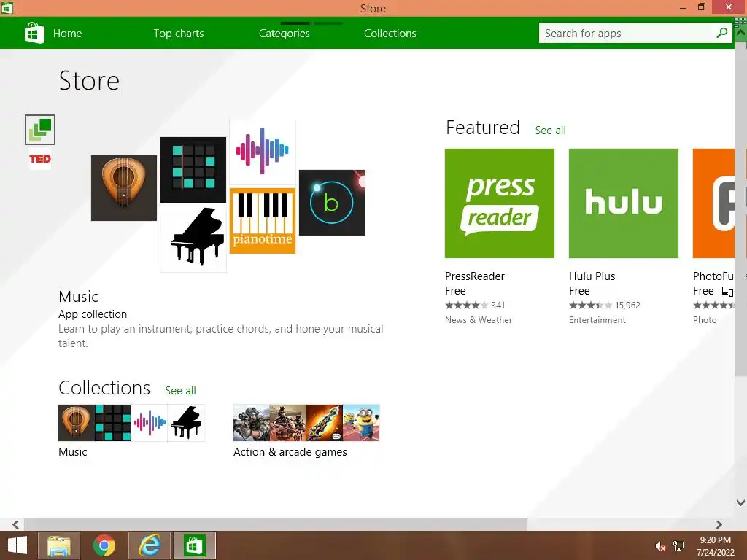Viewport: 747px width, 560px height.
Task: Open Action & arcade games thumbnail strip
Action: pos(306,423)
